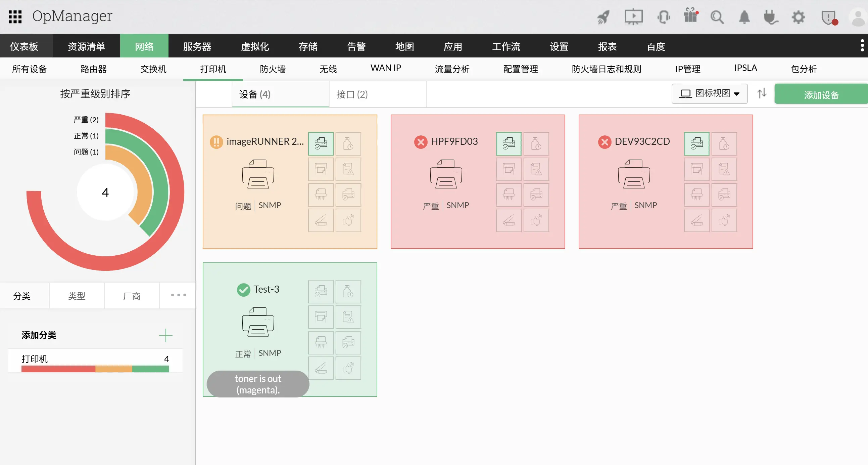Click the notifications bell icon

pyautogui.click(x=744, y=17)
